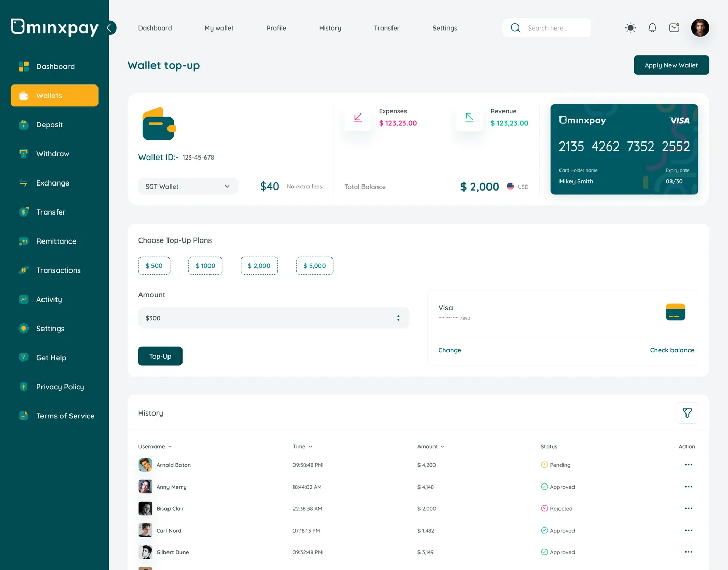Click Pending status for Arnold Baton

click(x=556, y=465)
